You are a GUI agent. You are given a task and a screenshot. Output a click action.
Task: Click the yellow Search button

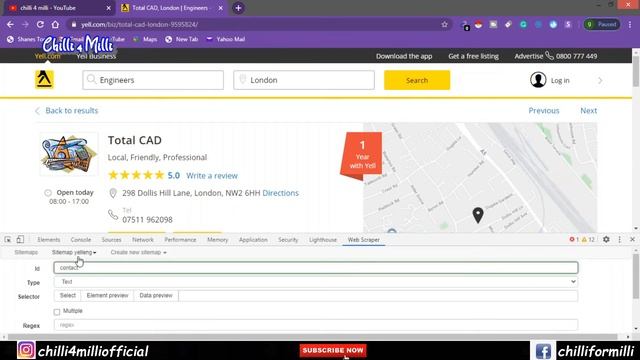tap(417, 80)
